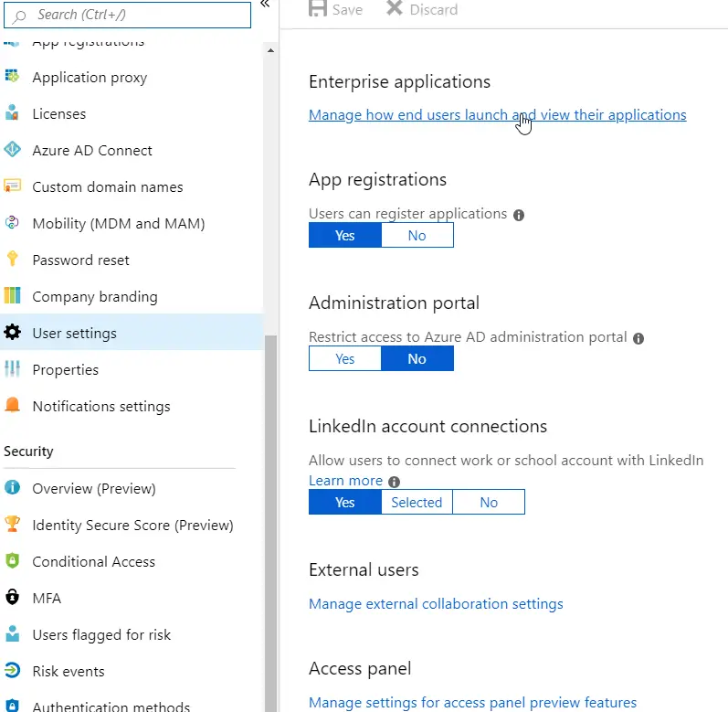Set Users can register applications to No
The image size is (728, 712).
click(x=417, y=236)
